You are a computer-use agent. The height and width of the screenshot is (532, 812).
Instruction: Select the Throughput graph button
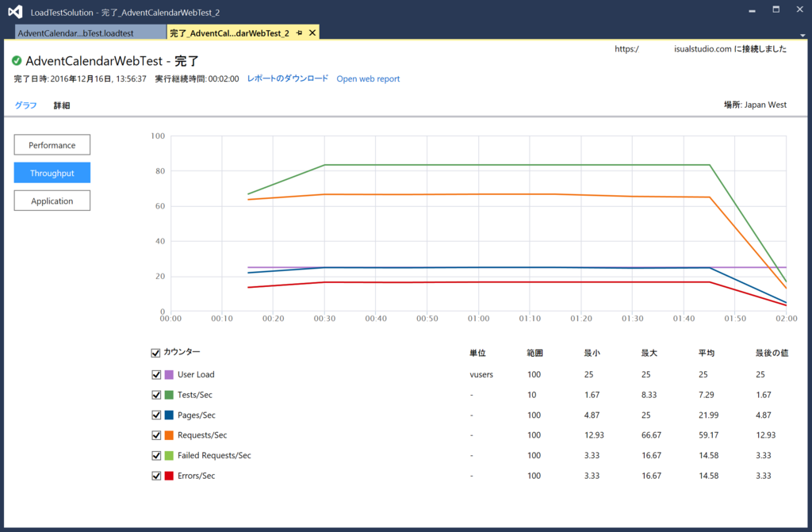pyautogui.click(x=52, y=173)
